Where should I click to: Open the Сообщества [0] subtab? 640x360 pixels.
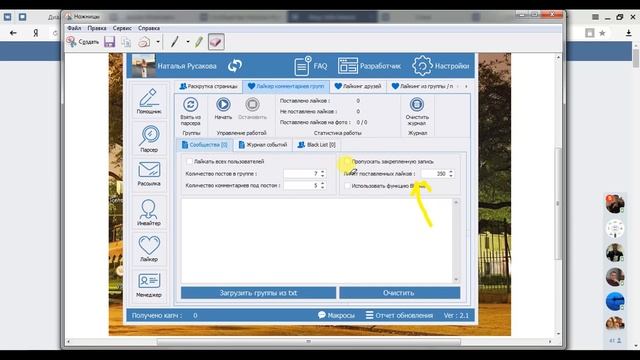[204, 145]
